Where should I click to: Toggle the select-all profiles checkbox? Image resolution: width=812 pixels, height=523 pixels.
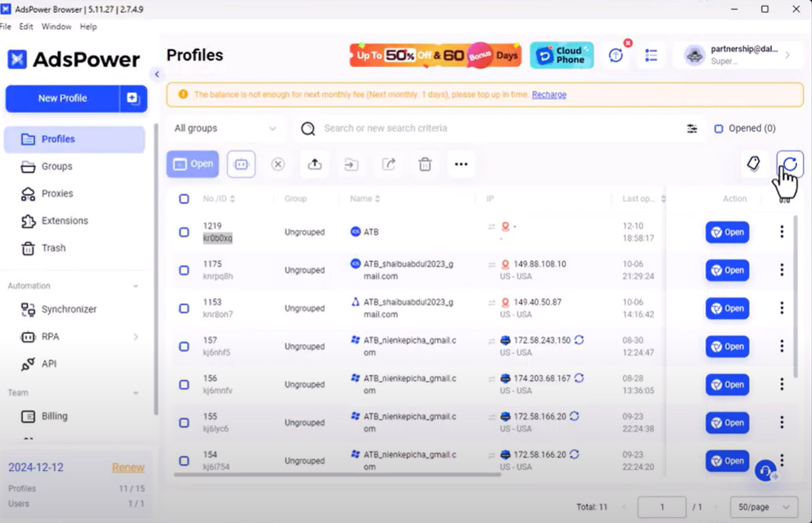184,199
